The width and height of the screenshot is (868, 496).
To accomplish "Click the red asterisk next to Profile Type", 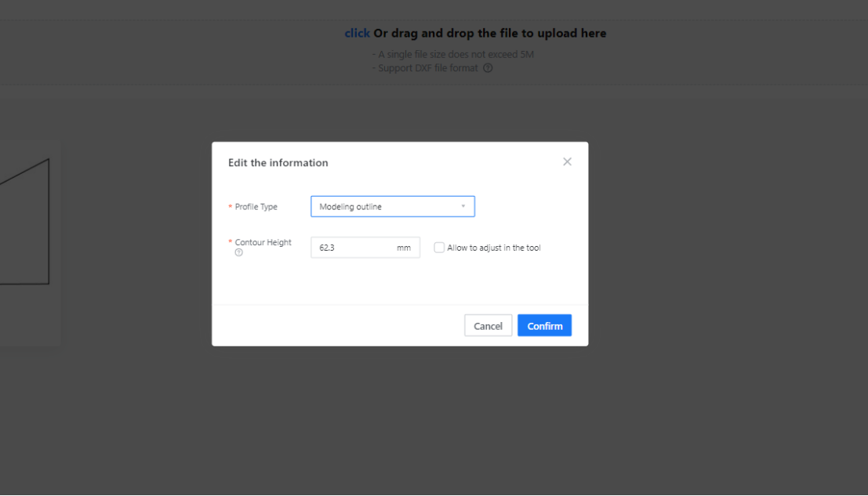I will pyautogui.click(x=230, y=207).
